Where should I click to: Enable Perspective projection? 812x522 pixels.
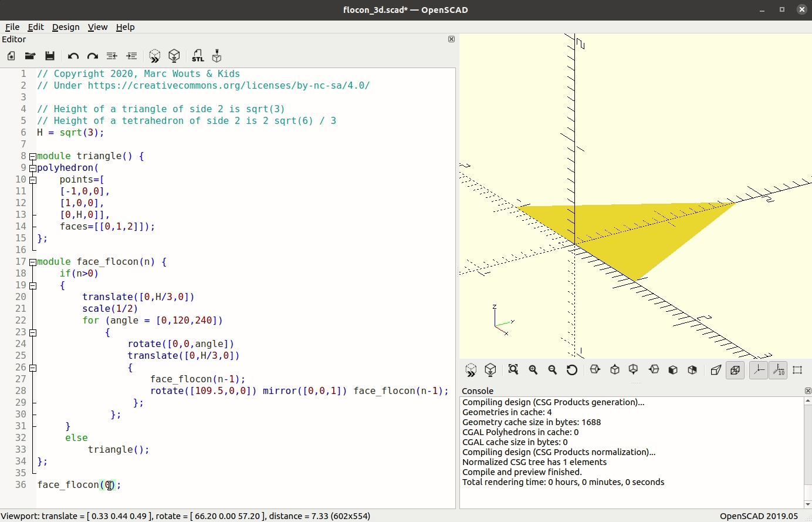coord(716,370)
